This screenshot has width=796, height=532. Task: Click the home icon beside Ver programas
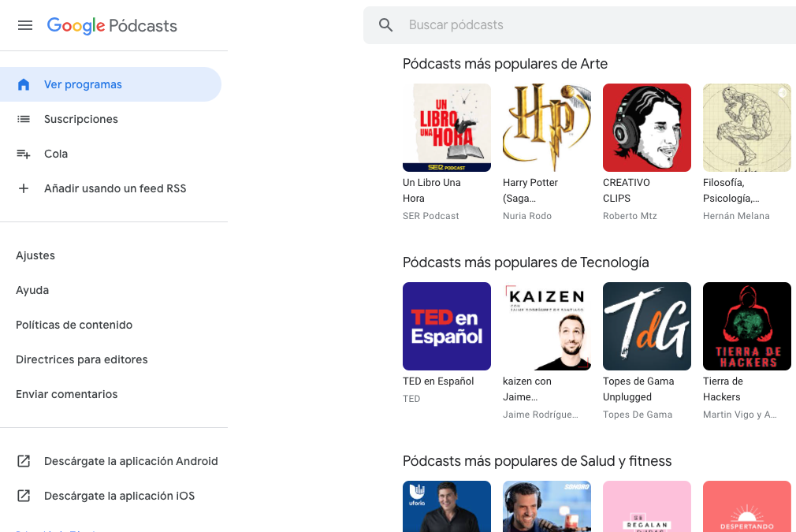tap(24, 84)
